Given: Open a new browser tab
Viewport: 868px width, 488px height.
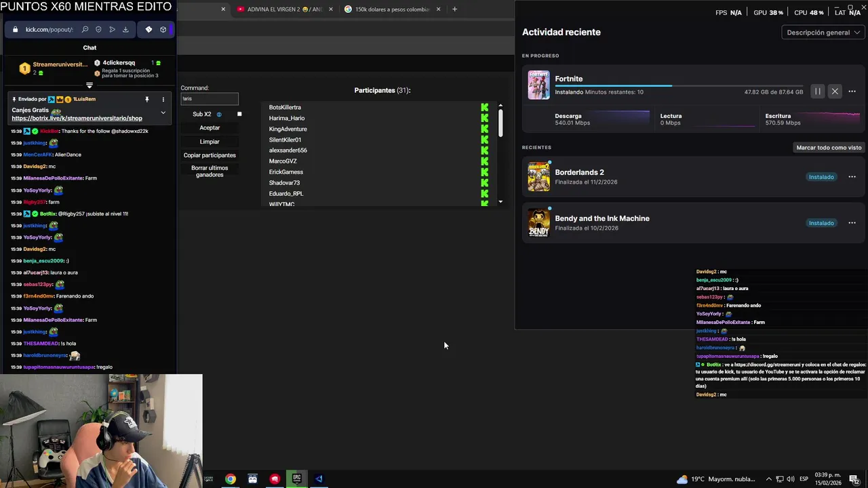Looking at the screenshot, I should click(x=454, y=9).
